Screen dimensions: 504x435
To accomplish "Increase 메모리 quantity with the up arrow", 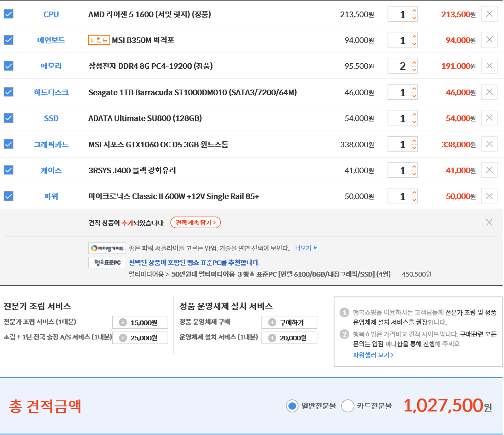I will coord(414,62).
